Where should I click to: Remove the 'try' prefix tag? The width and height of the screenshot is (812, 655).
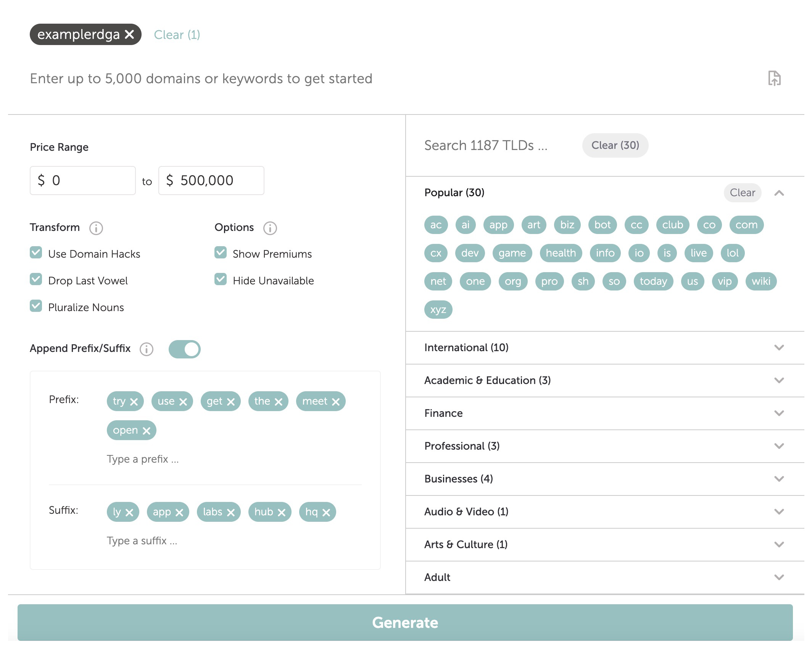point(134,402)
